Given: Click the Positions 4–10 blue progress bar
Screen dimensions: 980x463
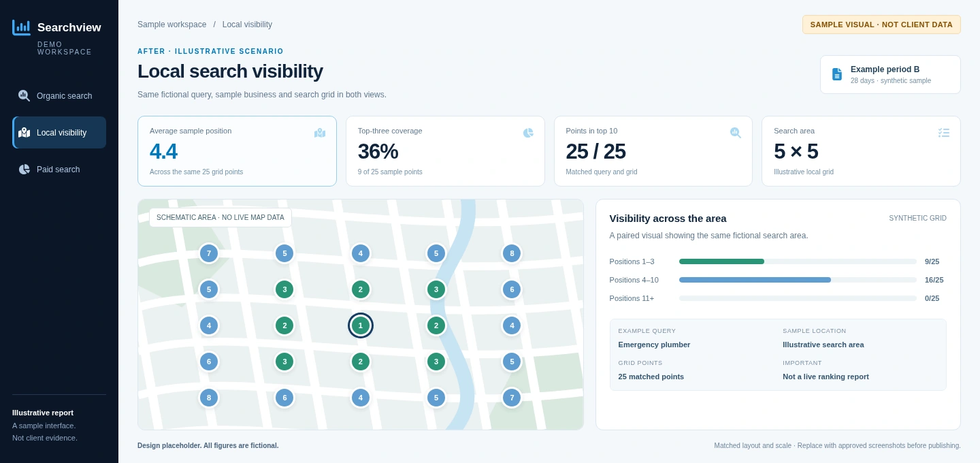Looking at the screenshot, I should point(755,280).
